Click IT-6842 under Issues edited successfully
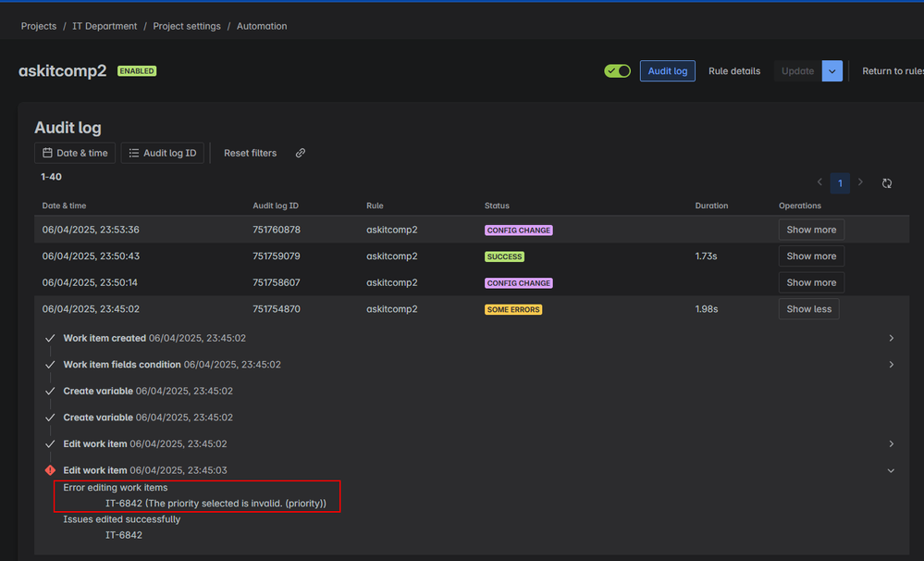 (124, 535)
